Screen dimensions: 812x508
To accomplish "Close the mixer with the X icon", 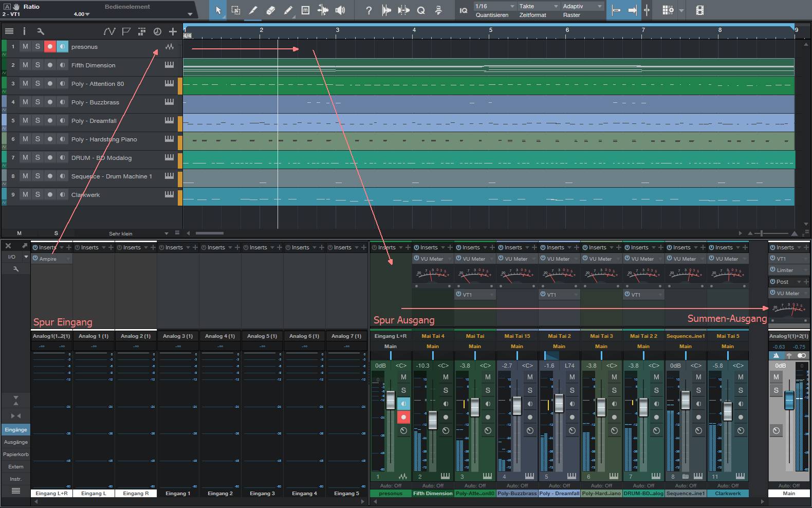I will (8, 246).
